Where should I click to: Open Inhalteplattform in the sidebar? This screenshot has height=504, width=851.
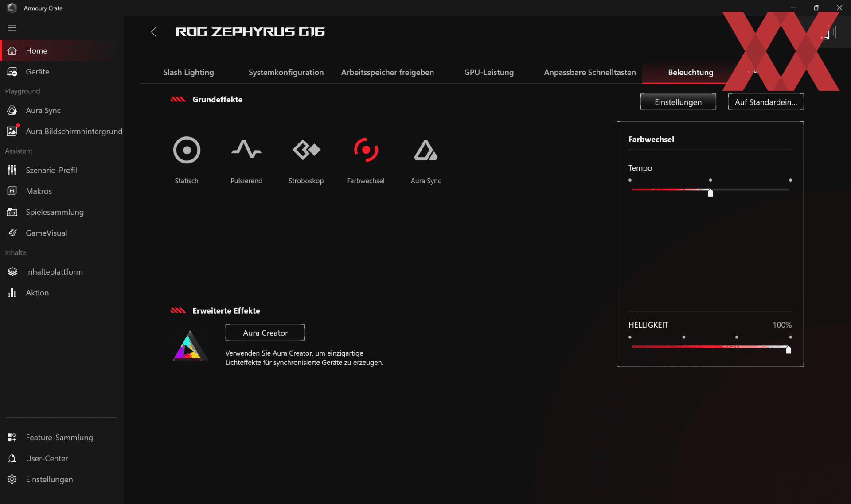click(x=61, y=272)
